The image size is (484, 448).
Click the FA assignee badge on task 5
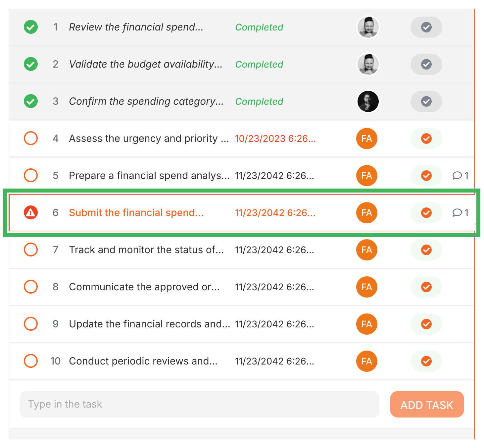click(366, 176)
